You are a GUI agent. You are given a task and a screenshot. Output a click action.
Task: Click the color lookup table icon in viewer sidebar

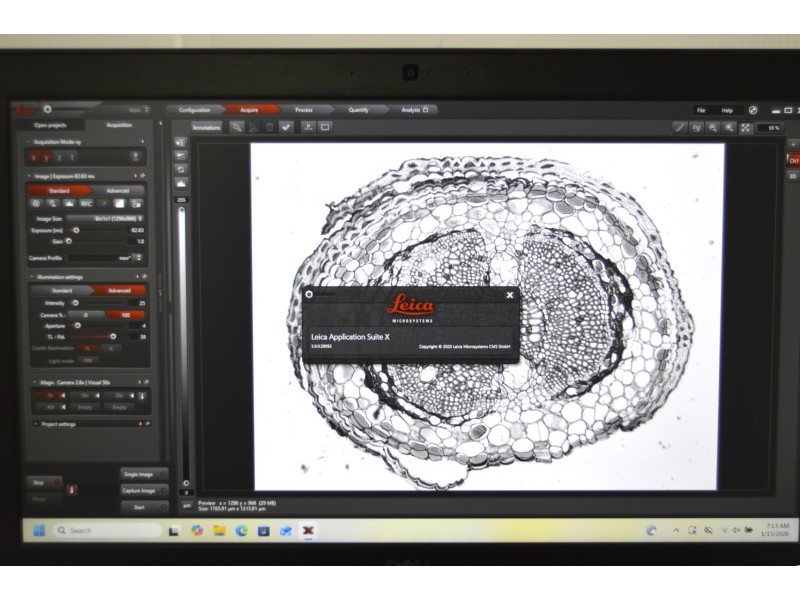[181, 142]
